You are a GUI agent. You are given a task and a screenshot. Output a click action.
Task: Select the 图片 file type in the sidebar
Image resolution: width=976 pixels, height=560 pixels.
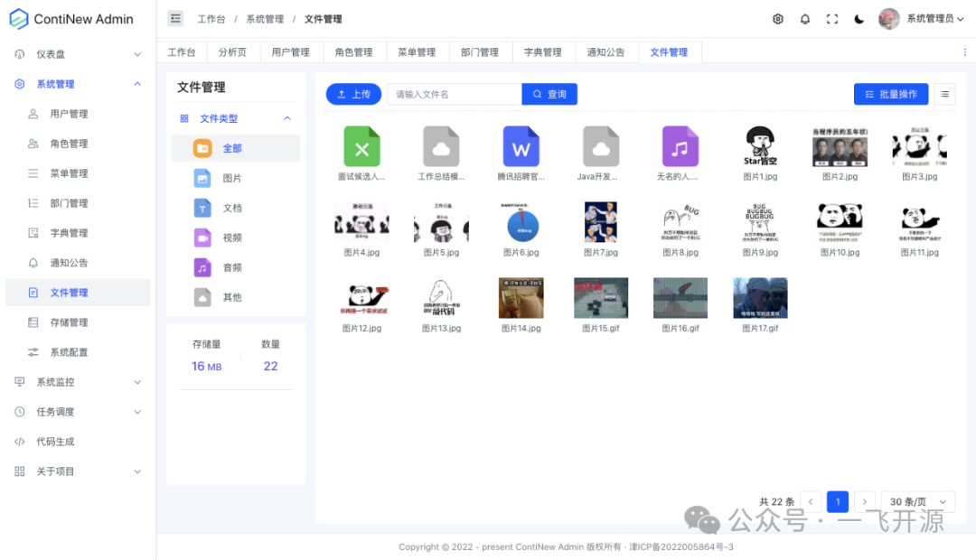(x=244, y=178)
